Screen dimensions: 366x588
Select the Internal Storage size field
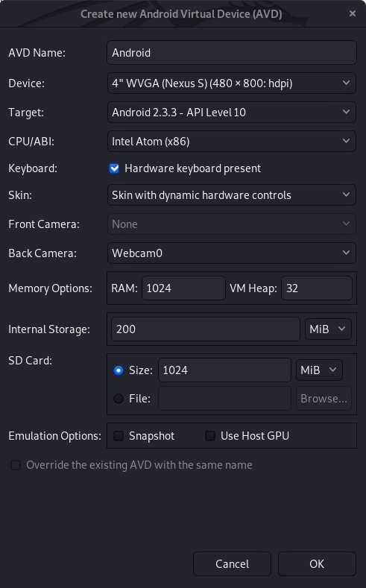point(206,329)
